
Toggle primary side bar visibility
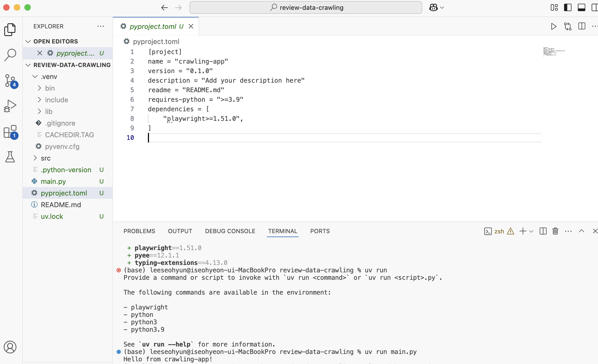point(568,7)
